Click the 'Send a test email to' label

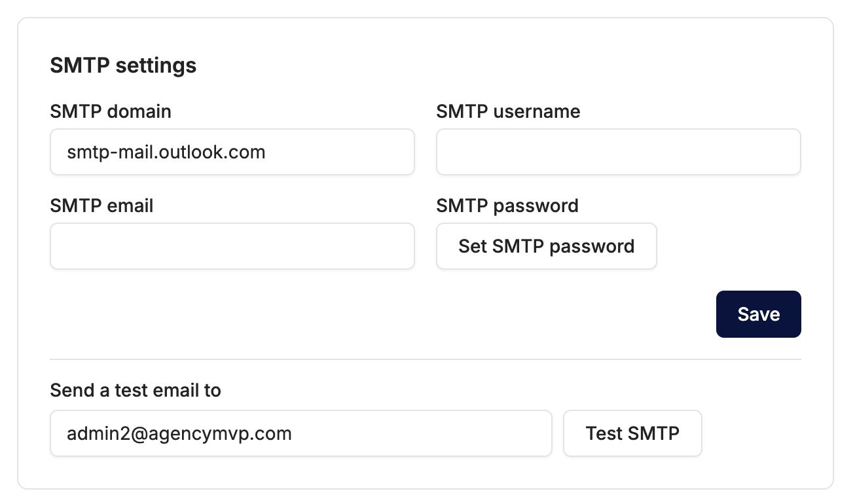click(x=136, y=391)
